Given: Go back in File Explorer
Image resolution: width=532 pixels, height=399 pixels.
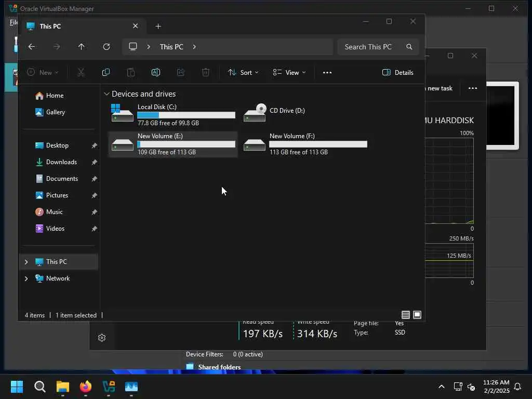Looking at the screenshot, I should pyautogui.click(x=32, y=47).
